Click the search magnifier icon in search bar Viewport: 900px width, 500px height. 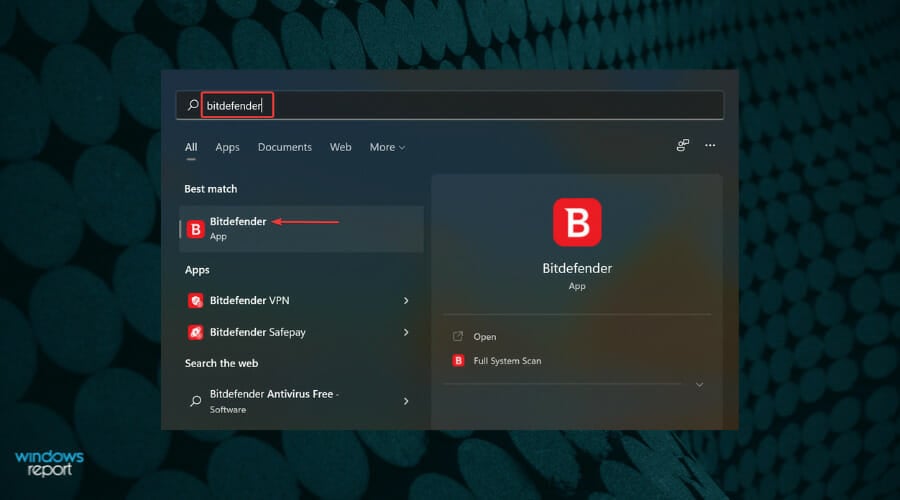click(x=193, y=105)
